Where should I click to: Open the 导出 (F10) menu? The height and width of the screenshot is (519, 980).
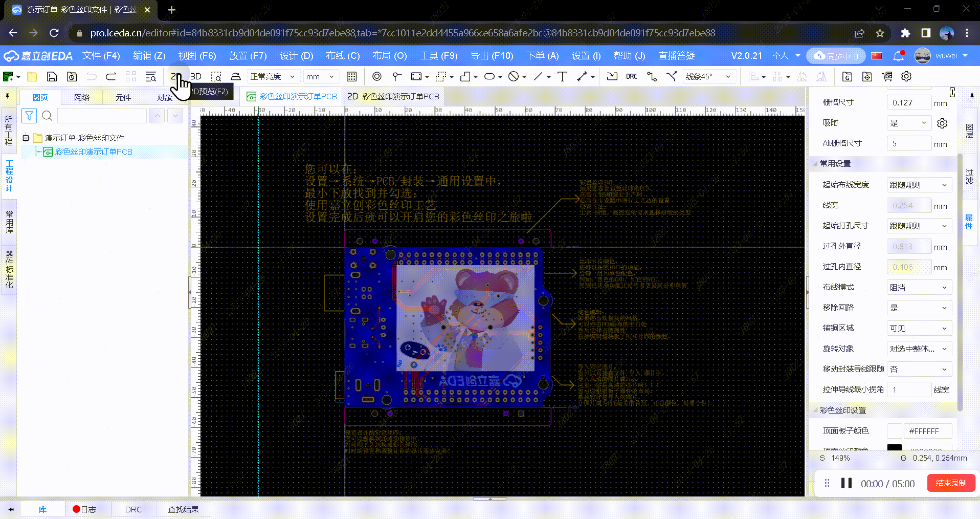tap(492, 56)
